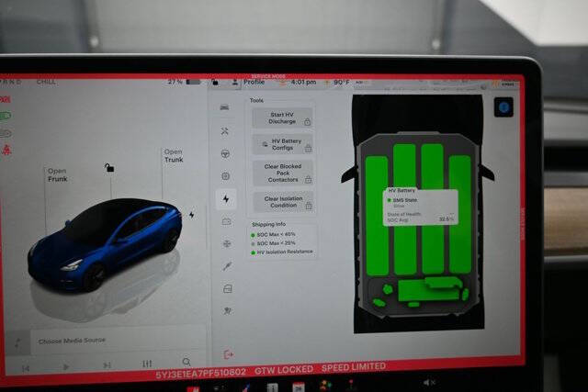Tap the GTW LOCKED status text
The image size is (588, 392).
coord(284,370)
